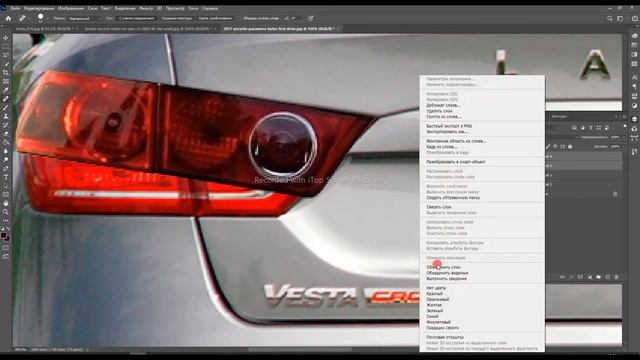Choose 'Объединить слои' in context menu
640x360 pixels.
click(x=443, y=267)
